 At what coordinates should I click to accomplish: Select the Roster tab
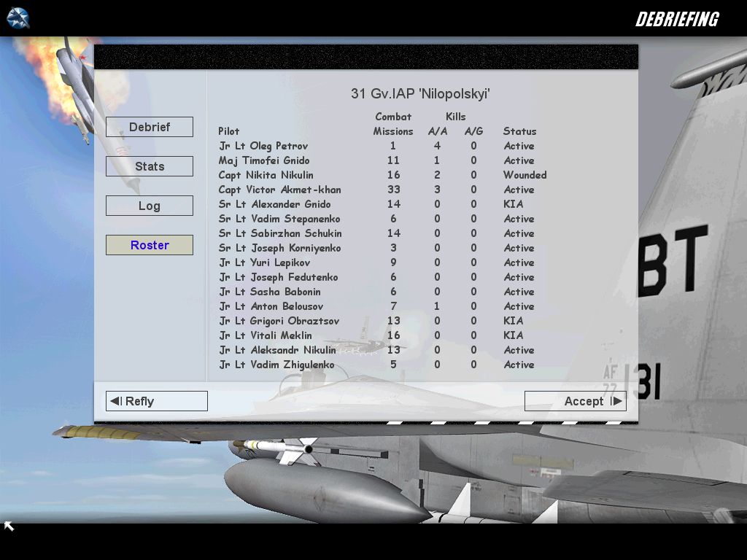149,245
